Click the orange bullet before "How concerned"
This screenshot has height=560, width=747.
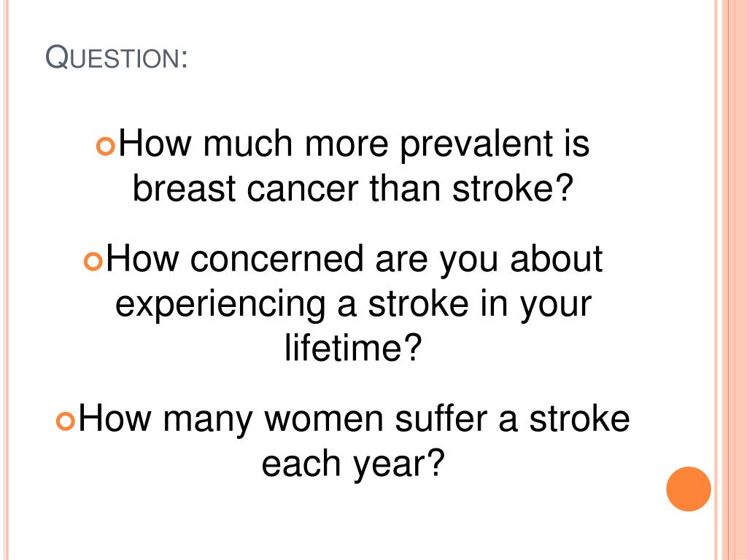pos(93,262)
